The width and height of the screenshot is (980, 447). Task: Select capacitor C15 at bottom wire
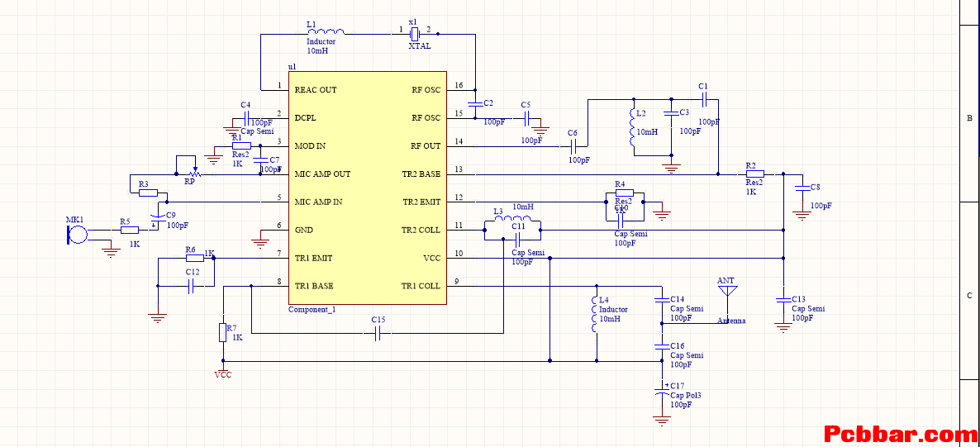(x=378, y=334)
